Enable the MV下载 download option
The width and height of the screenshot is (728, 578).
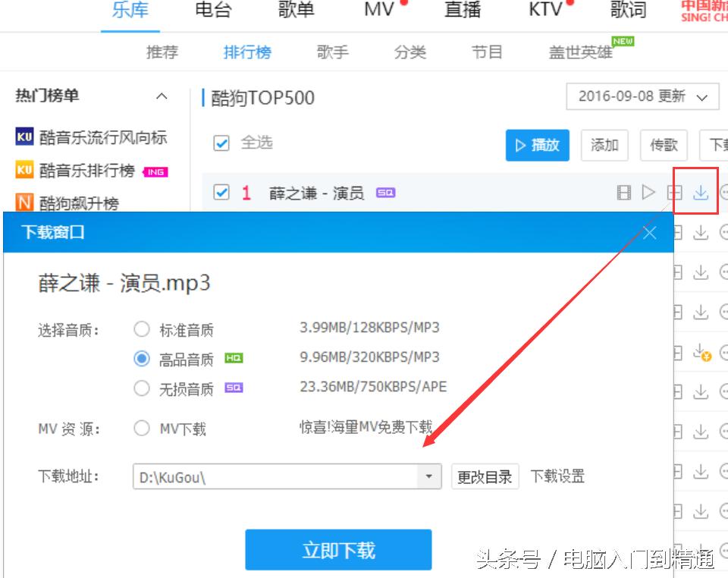click(x=142, y=428)
